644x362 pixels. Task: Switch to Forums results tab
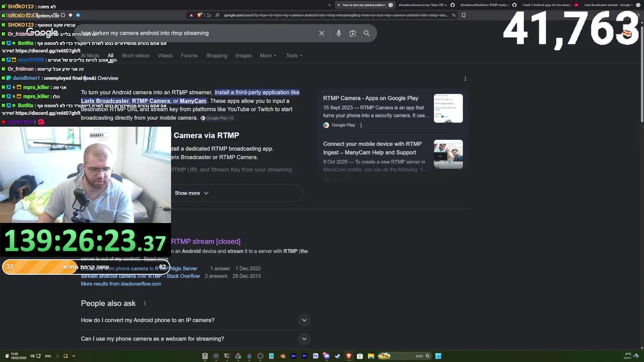tap(189, 56)
